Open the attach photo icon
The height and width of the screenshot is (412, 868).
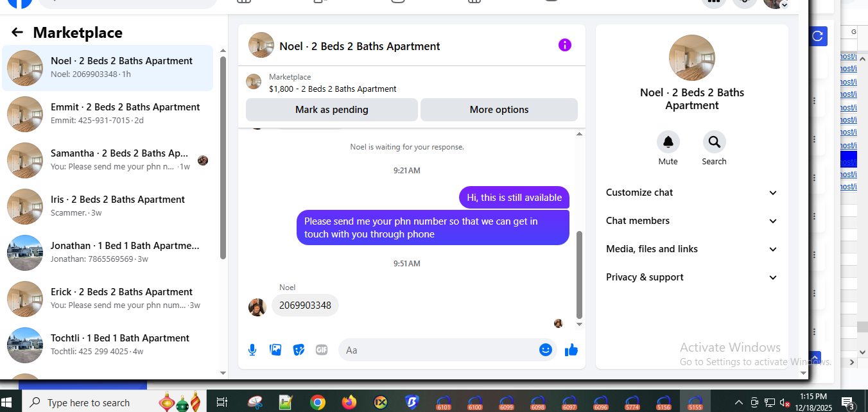(x=275, y=350)
